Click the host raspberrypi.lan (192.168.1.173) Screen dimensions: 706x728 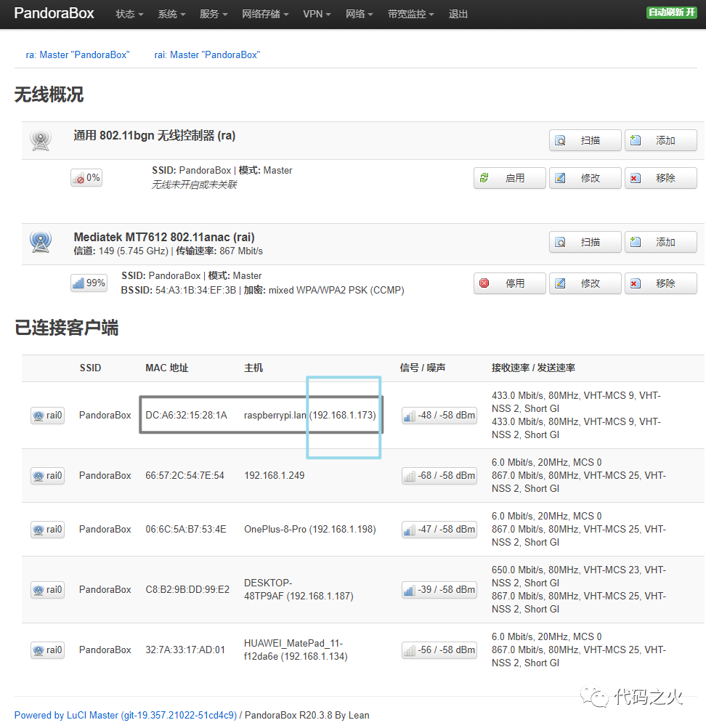310,415
